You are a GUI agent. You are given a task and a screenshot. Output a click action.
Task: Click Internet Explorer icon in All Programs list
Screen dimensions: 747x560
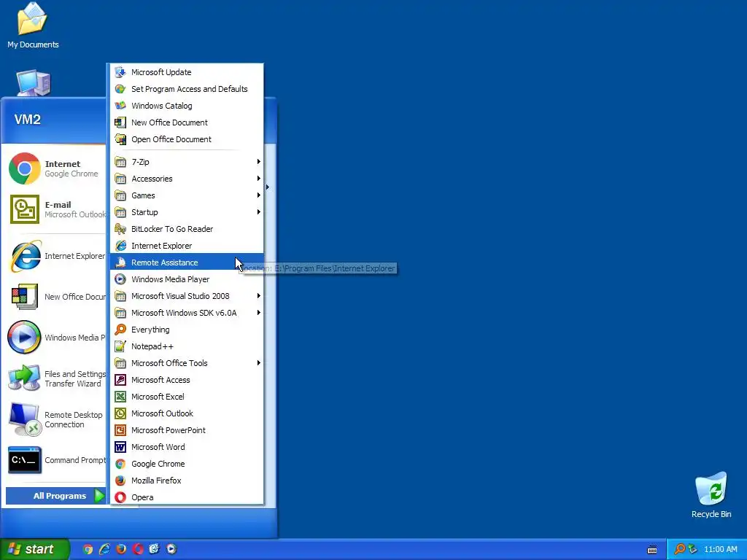coord(120,246)
